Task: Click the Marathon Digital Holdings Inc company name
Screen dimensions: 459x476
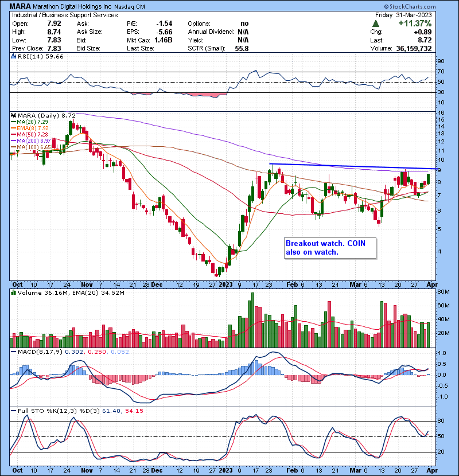Action: click(72, 6)
